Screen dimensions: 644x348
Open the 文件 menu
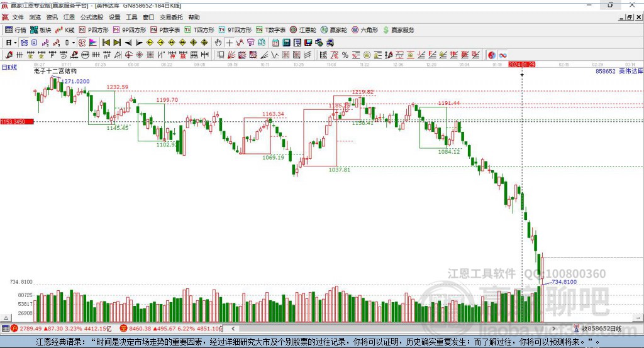[18, 17]
